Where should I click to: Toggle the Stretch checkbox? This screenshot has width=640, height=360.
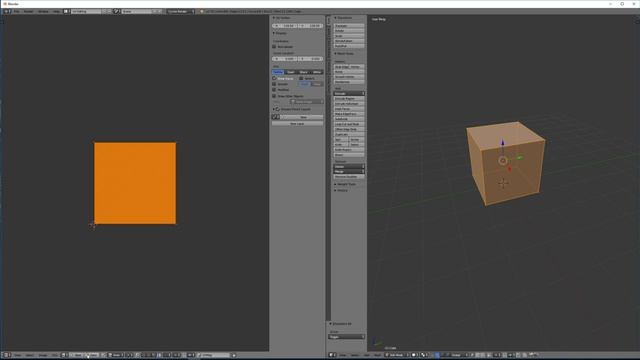pyautogui.click(x=301, y=78)
